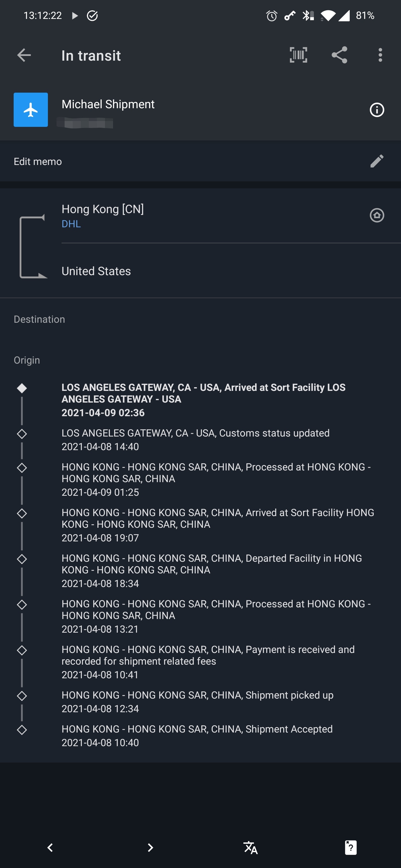Tap the back arrow in the header
Viewport: 401px width, 868px height.
click(24, 55)
